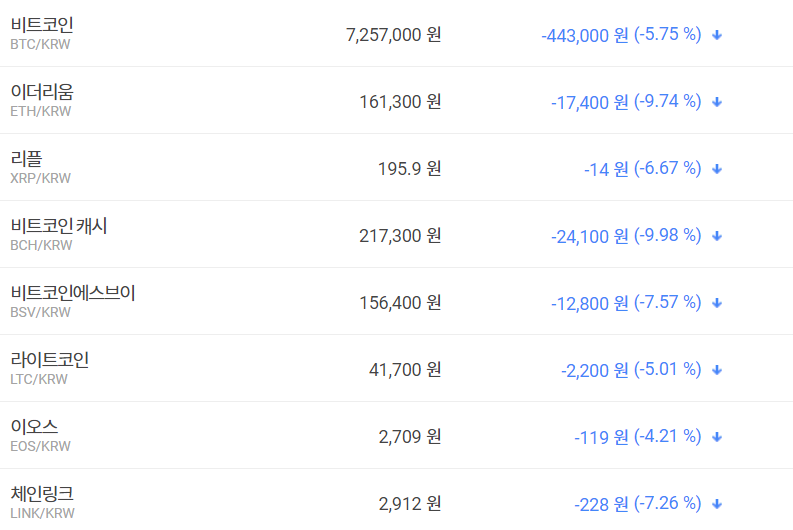Open the 라이트코인 coin name link

(50, 360)
